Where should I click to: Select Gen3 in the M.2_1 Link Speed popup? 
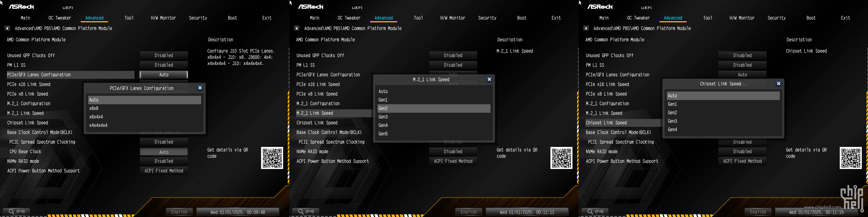point(434,117)
